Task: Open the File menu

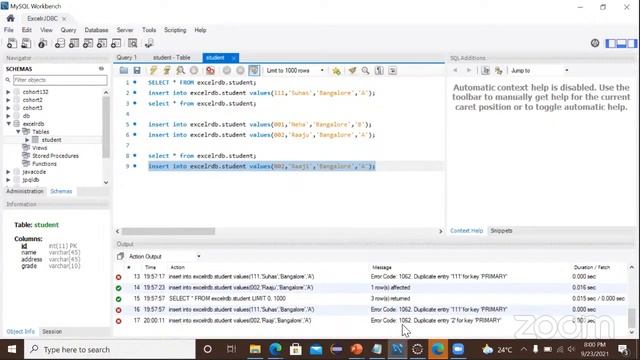Action: pos(9,30)
